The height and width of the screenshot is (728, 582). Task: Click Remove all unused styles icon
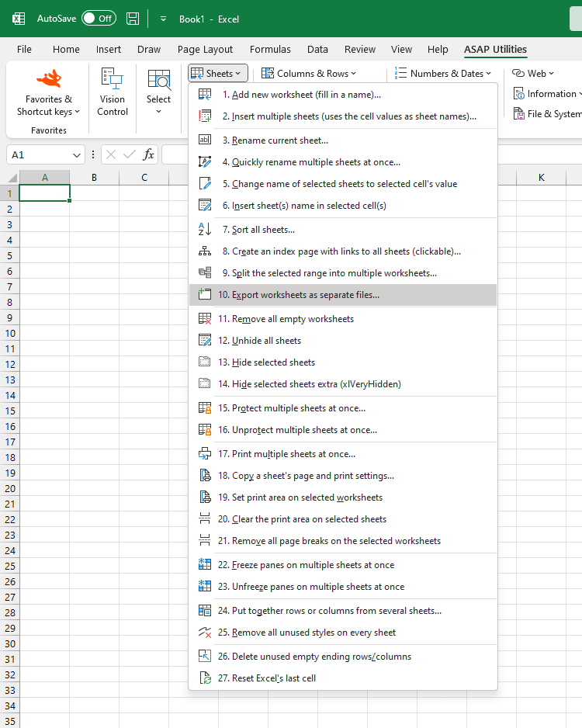pyautogui.click(x=205, y=633)
